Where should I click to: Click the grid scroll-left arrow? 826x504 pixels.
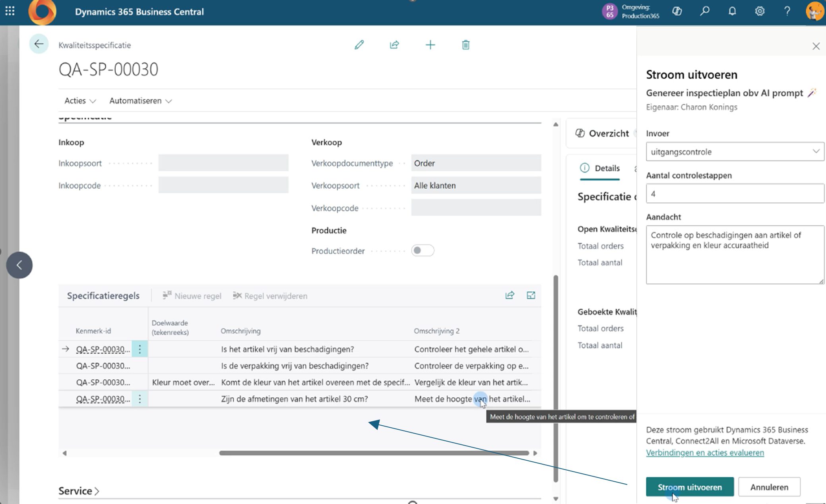[x=64, y=453]
